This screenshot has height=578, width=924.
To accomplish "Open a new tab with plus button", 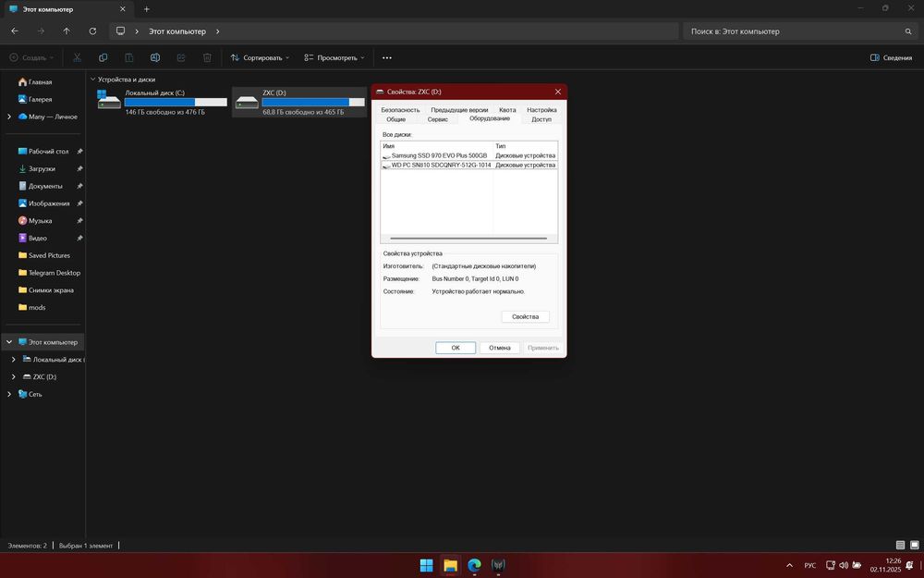I will point(147,9).
